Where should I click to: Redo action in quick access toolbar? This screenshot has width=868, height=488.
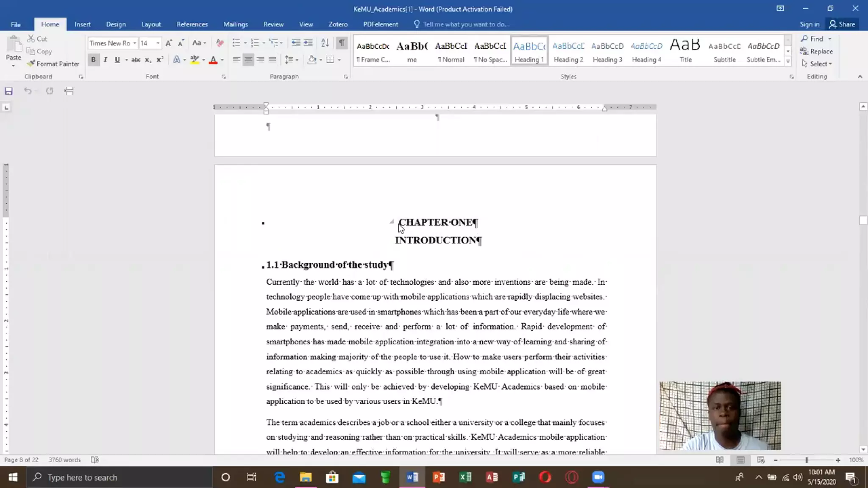pyautogui.click(x=50, y=91)
